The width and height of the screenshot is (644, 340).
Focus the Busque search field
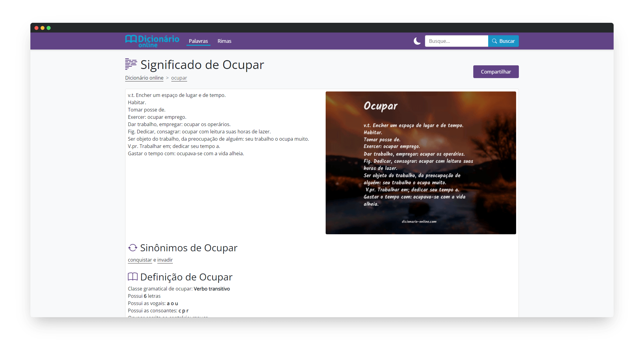457,41
